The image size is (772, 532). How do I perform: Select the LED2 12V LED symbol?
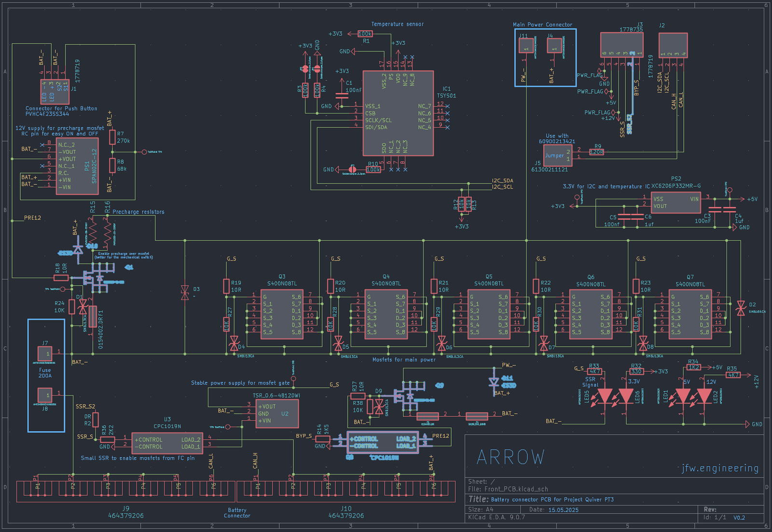704,396
